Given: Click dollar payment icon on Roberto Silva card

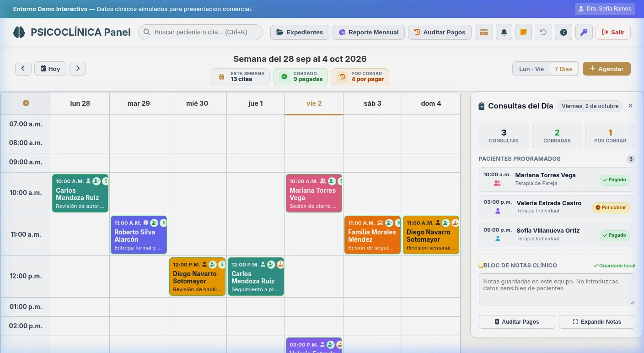Looking at the screenshot, I should pyautogui.click(x=163, y=223).
